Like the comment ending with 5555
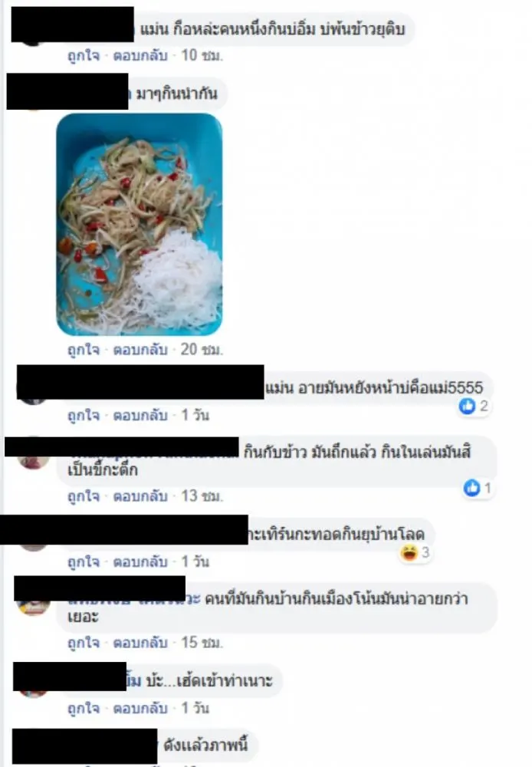This screenshot has height=767, width=532. click(83, 415)
